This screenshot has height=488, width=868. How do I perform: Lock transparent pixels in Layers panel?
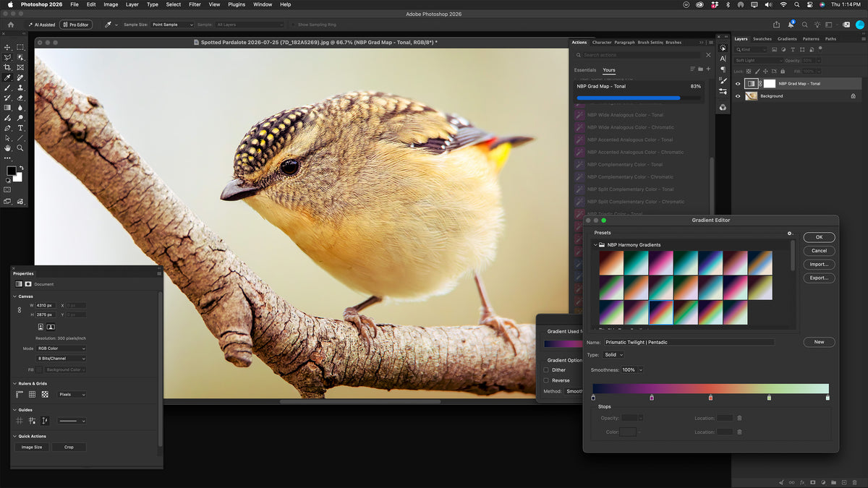coord(748,72)
